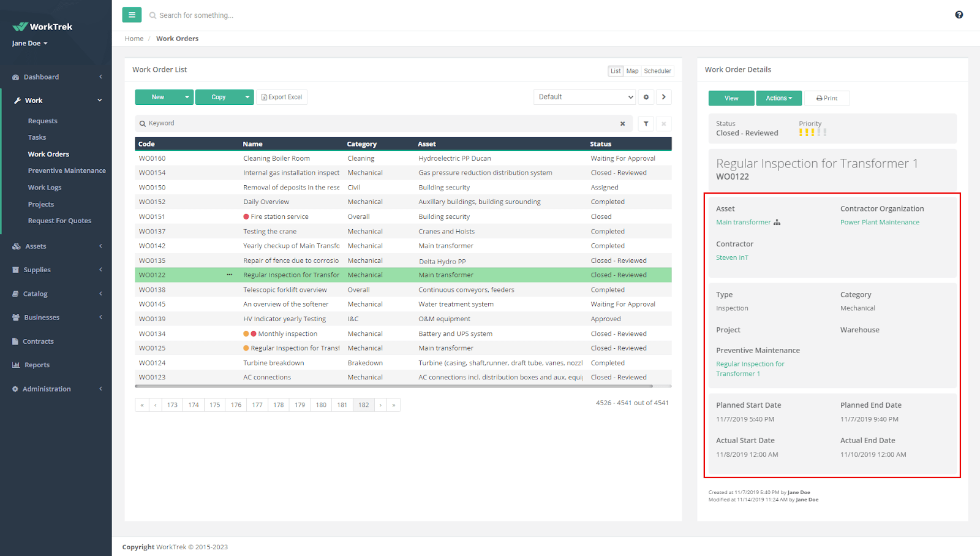Open the Power Plant Maintenance contractor link
The height and width of the screenshot is (556, 980).
tap(879, 222)
